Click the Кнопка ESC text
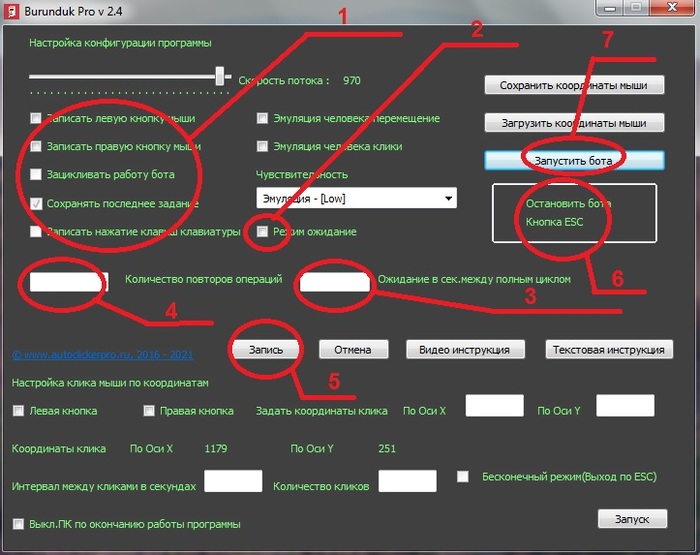The width and height of the screenshot is (700, 555). click(554, 222)
